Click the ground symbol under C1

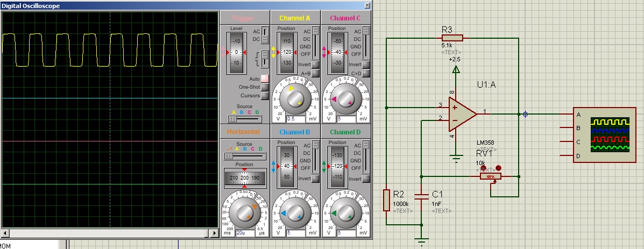coord(421,242)
